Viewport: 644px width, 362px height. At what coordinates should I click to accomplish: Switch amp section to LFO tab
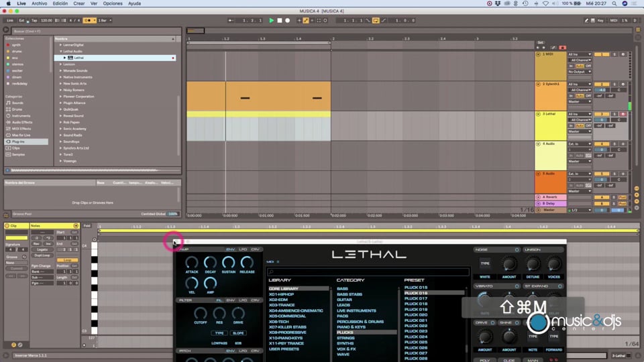tap(243, 249)
